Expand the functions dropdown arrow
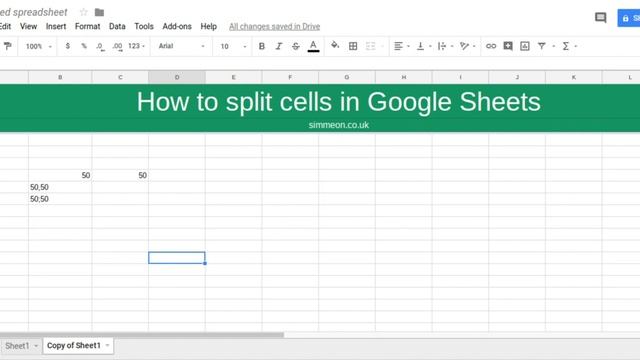The height and width of the screenshot is (360, 640). tap(576, 47)
